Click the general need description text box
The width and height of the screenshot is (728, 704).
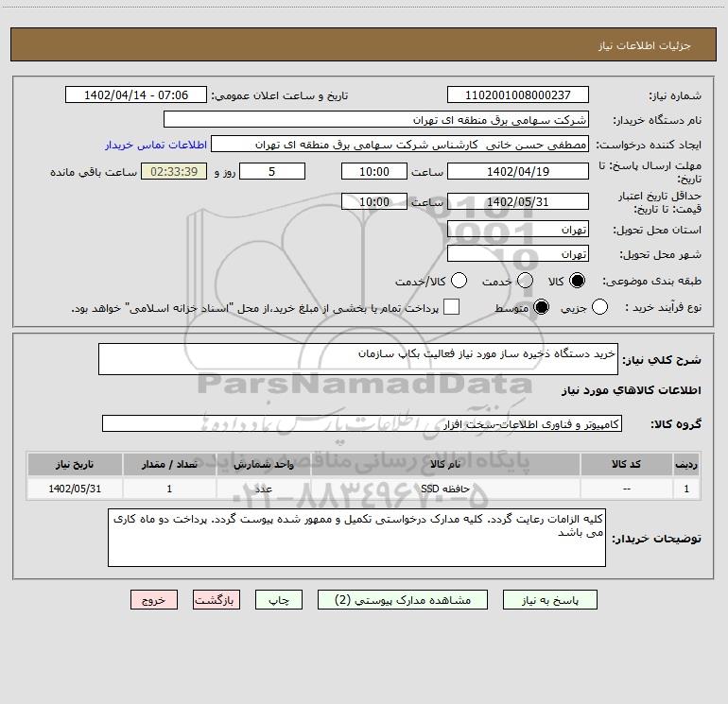(358, 359)
